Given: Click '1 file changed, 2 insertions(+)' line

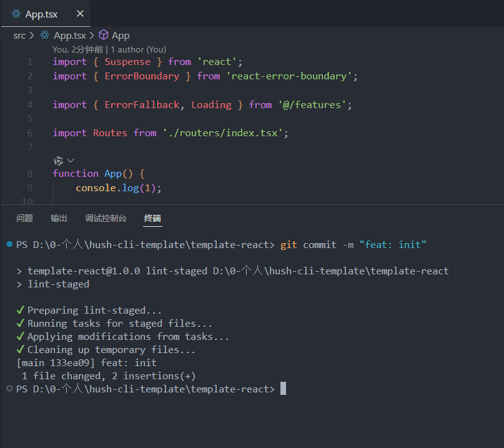Looking at the screenshot, I should (109, 376).
